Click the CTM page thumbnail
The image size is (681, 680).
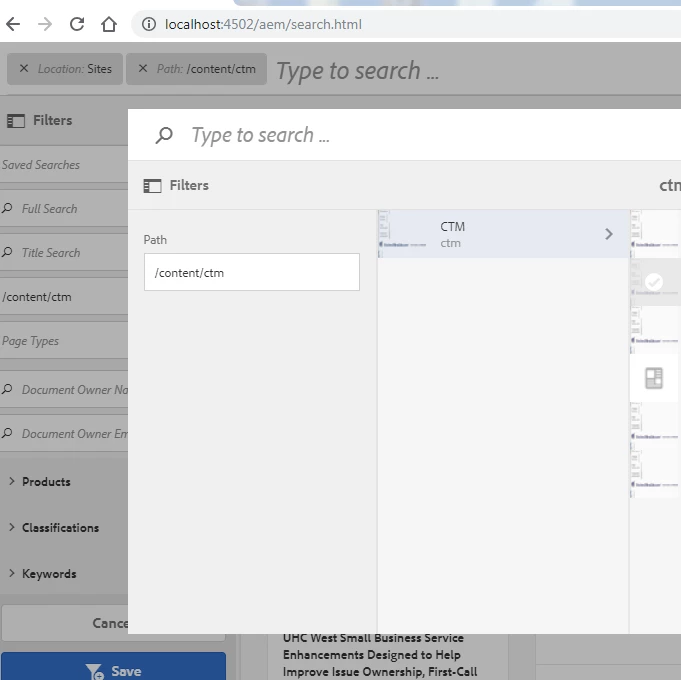point(402,234)
